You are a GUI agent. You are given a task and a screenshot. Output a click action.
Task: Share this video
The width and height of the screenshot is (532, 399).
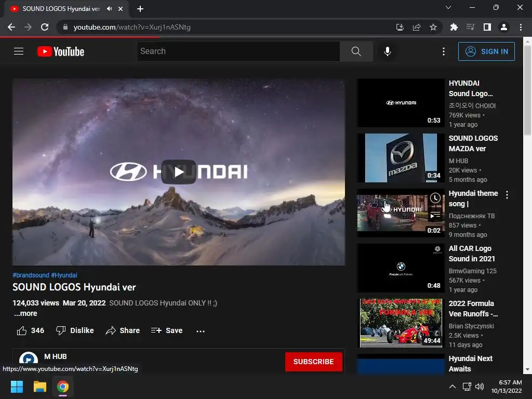[x=123, y=330]
